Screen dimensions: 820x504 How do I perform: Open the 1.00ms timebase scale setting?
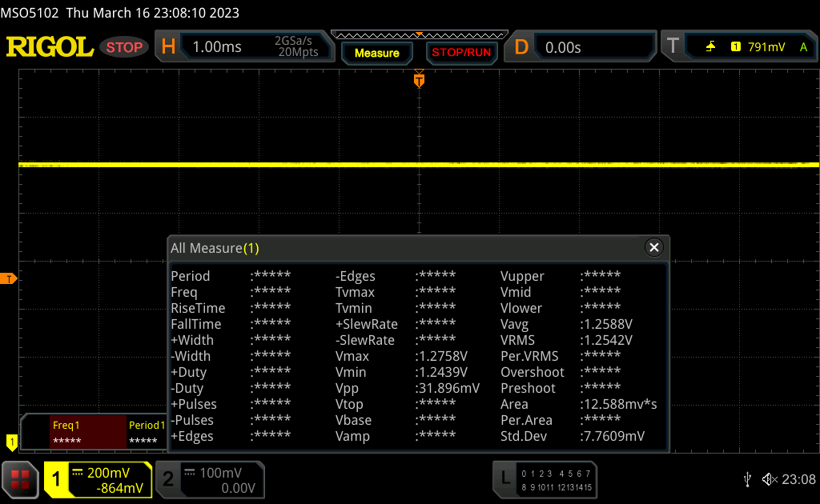coord(217,47)
